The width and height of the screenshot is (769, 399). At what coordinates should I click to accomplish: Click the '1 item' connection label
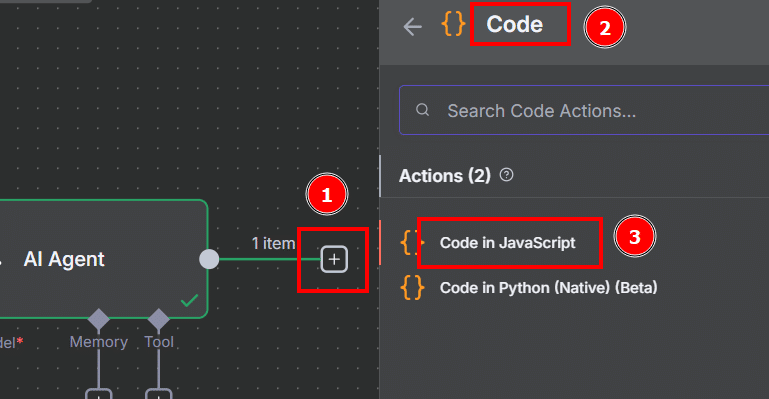tap(274, 243)
